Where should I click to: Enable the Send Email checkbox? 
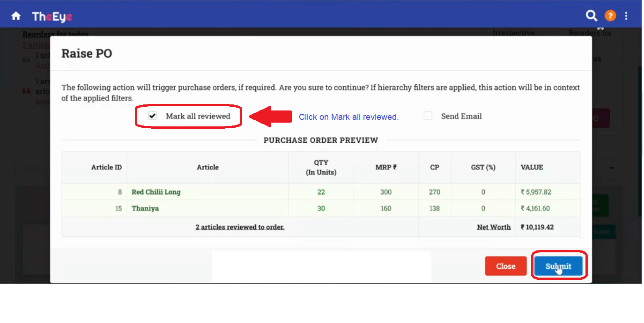(428, 116)
